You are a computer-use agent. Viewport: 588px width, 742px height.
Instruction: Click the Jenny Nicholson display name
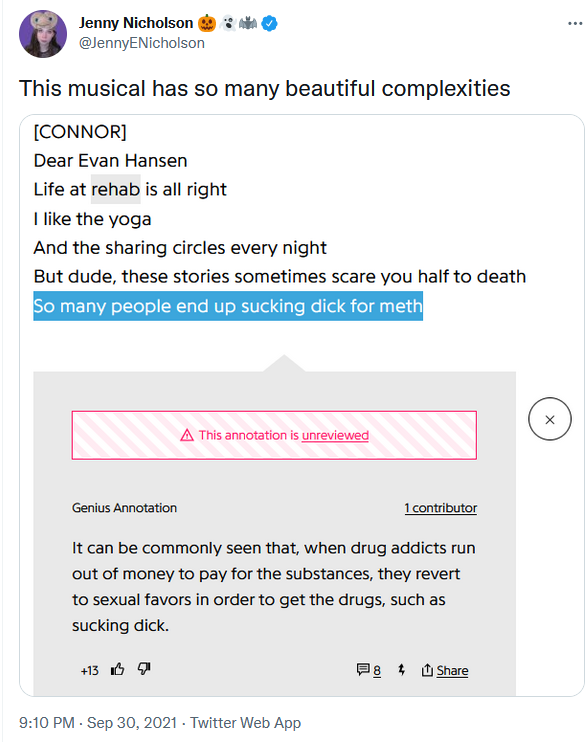[136, 23]
